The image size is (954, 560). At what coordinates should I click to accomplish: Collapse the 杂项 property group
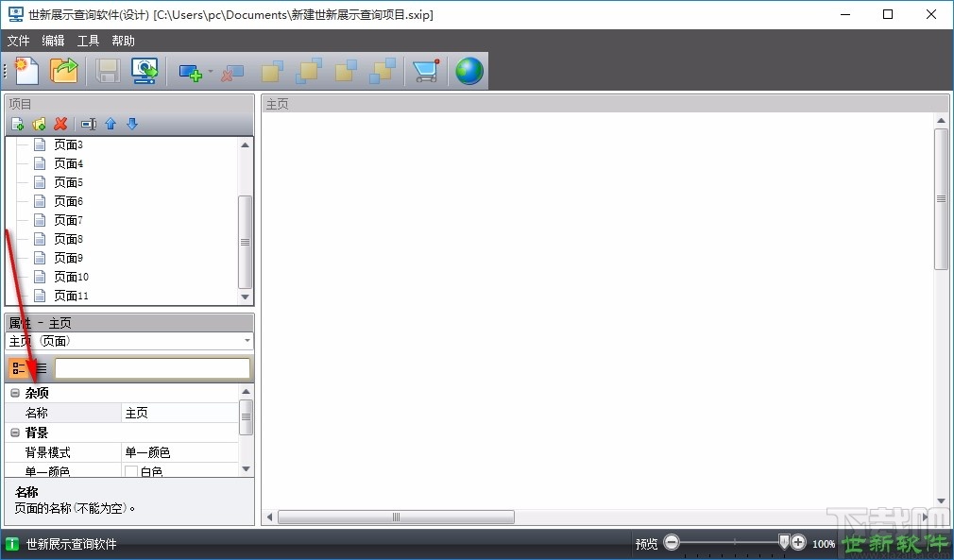click(15, 394)
